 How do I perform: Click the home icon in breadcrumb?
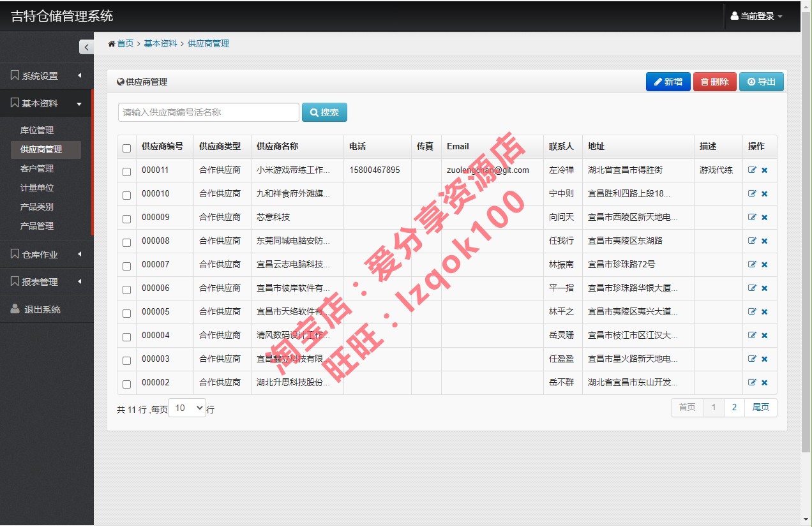click(x=112, y=44)
